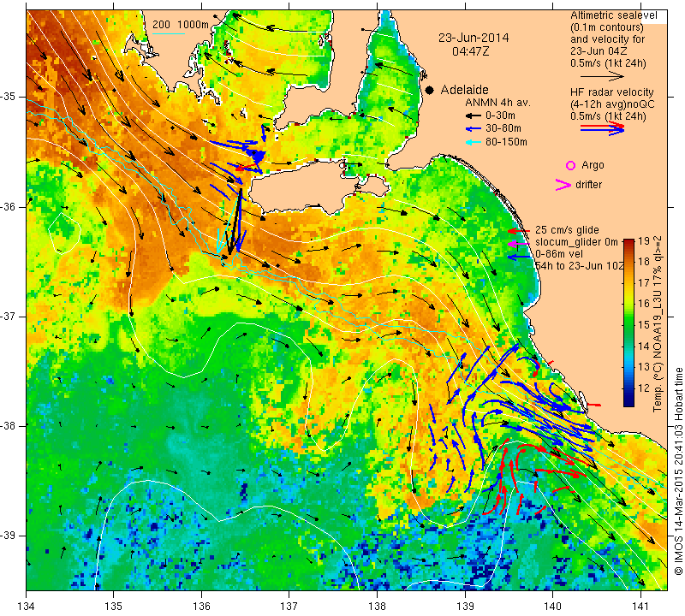Click dark blue 12 degree end of color bar
This screenshot has width=685, height=616.
click(x=628, y=400)
